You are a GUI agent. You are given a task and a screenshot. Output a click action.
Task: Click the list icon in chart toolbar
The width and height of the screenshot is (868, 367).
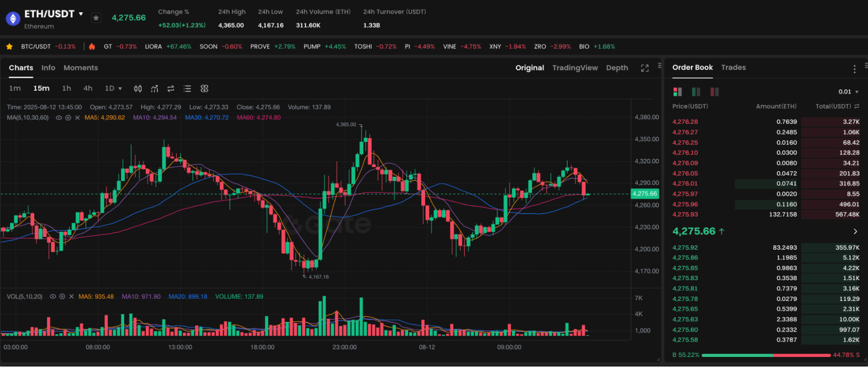coord(187,89)
